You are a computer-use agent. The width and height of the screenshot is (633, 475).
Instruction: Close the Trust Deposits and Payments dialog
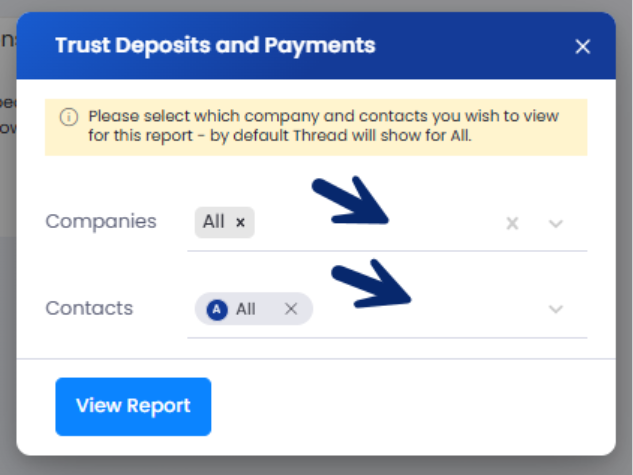pyautogui.click(x=583, y=46)
